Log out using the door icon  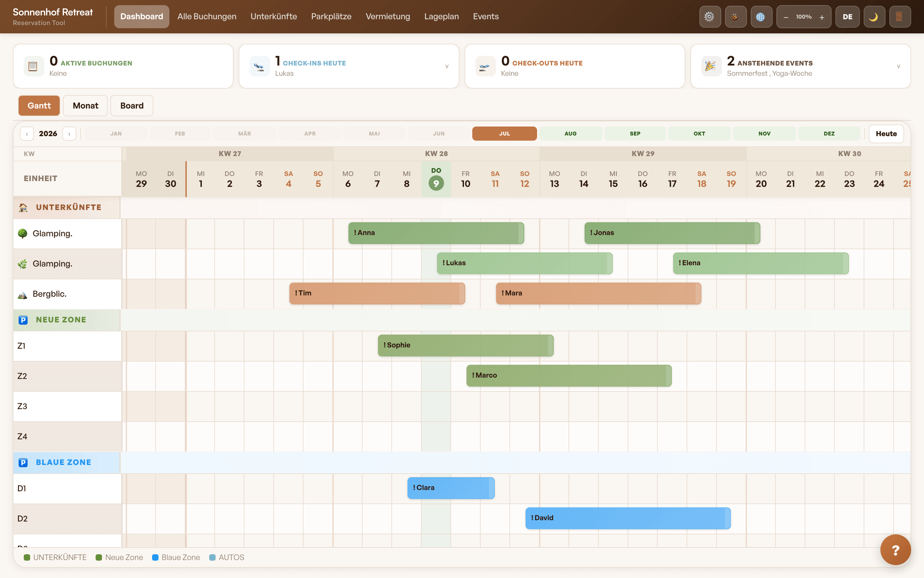tap(900, 16)
